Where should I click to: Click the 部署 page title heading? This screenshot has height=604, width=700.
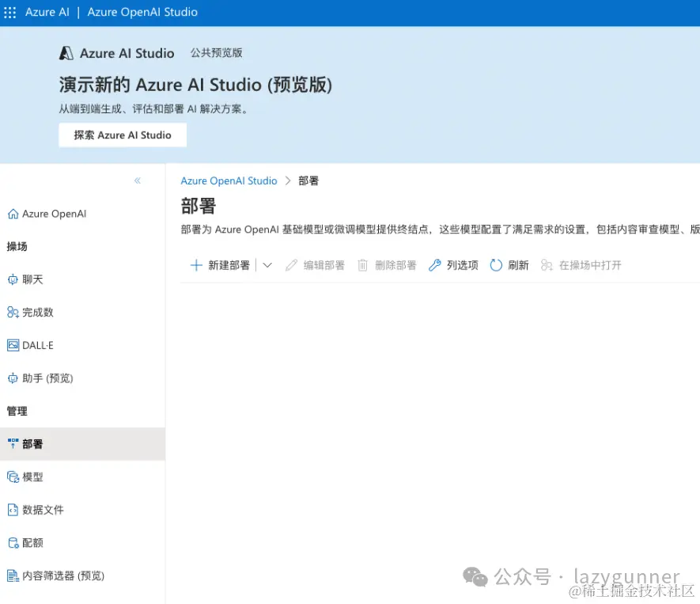coord(199,207)
